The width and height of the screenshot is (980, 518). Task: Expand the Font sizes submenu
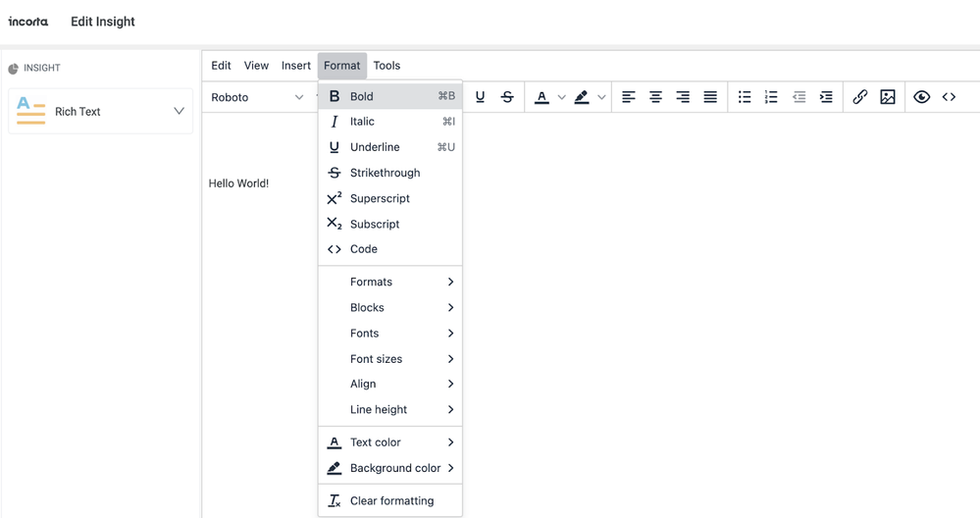point(390,359)
